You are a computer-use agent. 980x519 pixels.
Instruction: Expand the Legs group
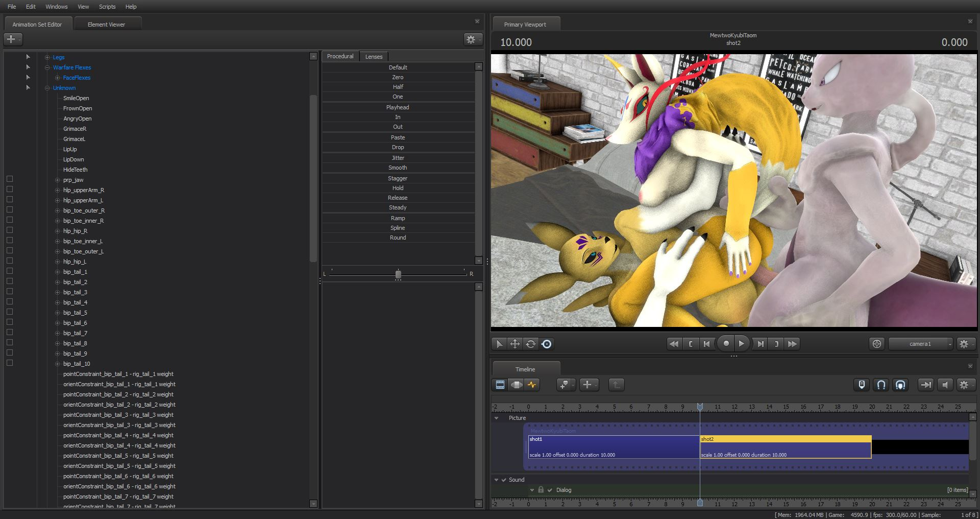(x=47, y=57)
